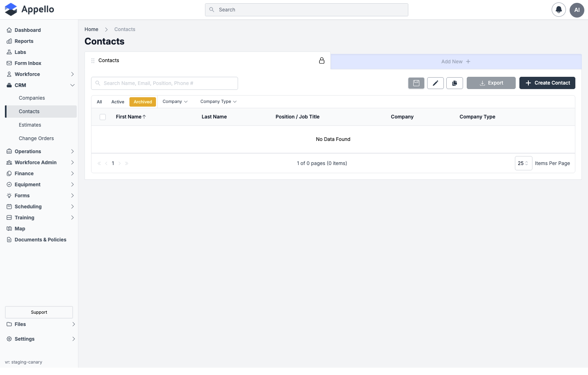588x375 pixels.
Task: Click the save view icon button
Action: 416,83
